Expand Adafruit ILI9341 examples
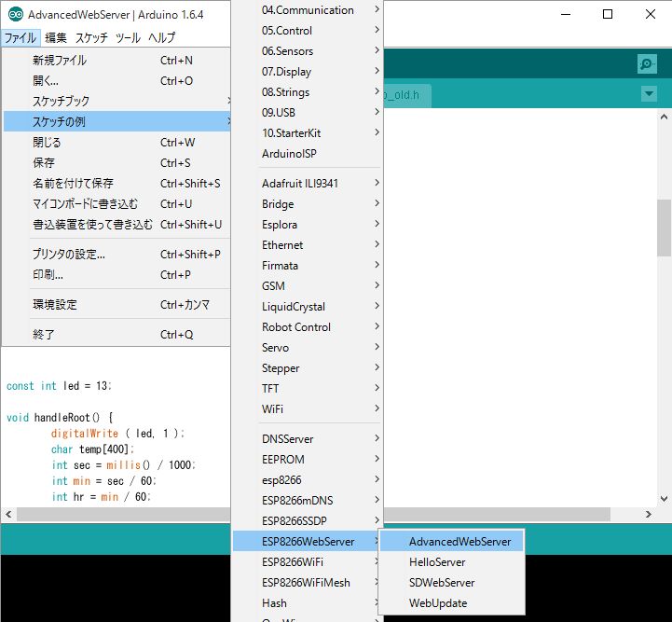 (x=307, y=184)
